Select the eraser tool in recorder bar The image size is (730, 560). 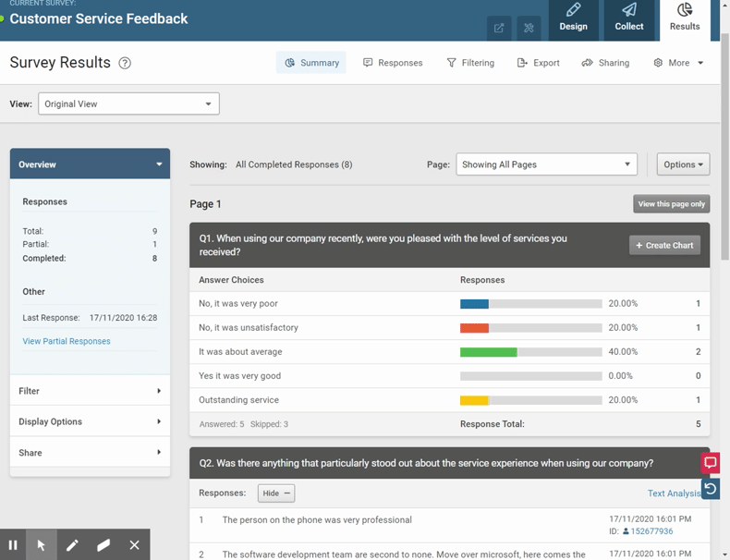(x=103, y=544)
